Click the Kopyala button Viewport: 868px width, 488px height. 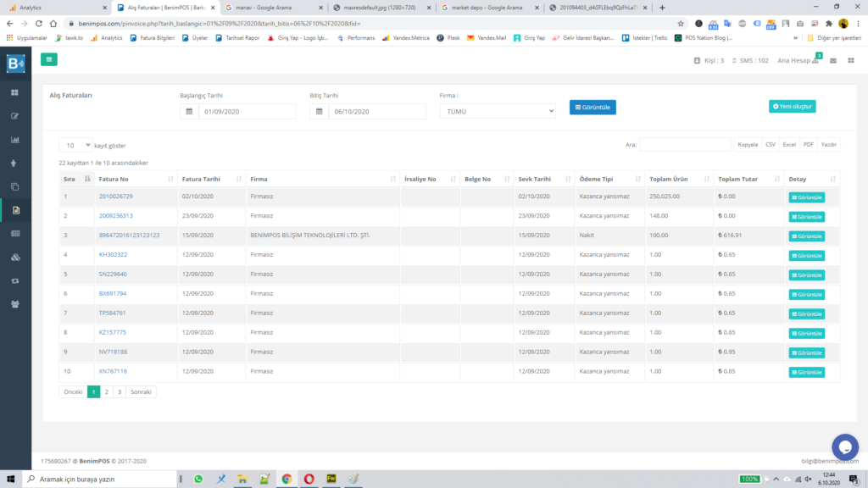click(748, 144)
